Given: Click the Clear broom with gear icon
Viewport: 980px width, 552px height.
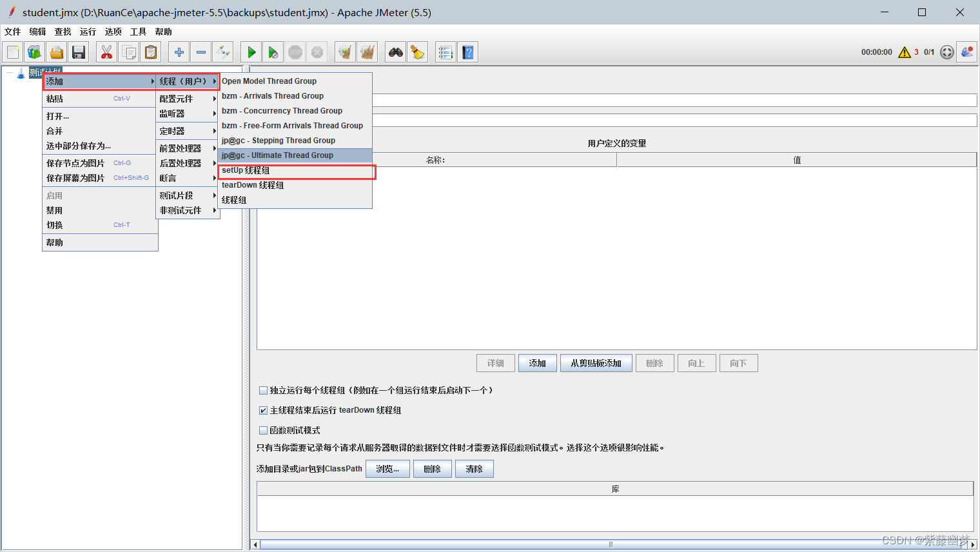Looking at the screenshot, I should [x=346, y=52].
